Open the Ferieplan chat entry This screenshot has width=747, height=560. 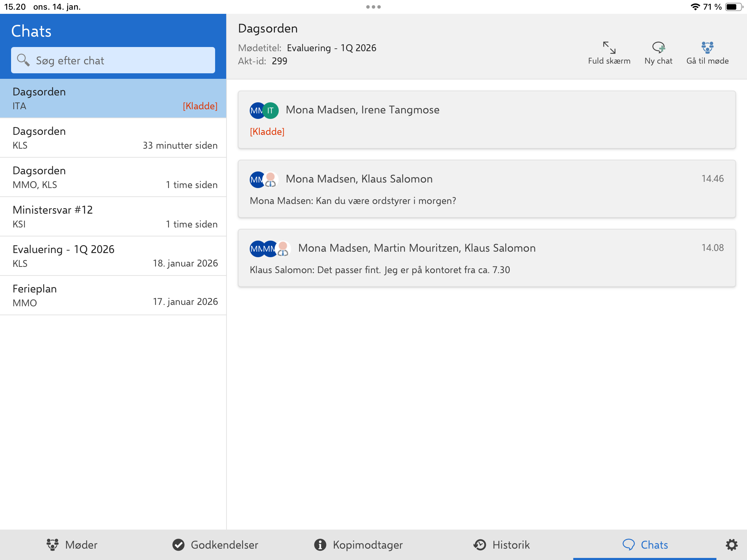[113, 296]
